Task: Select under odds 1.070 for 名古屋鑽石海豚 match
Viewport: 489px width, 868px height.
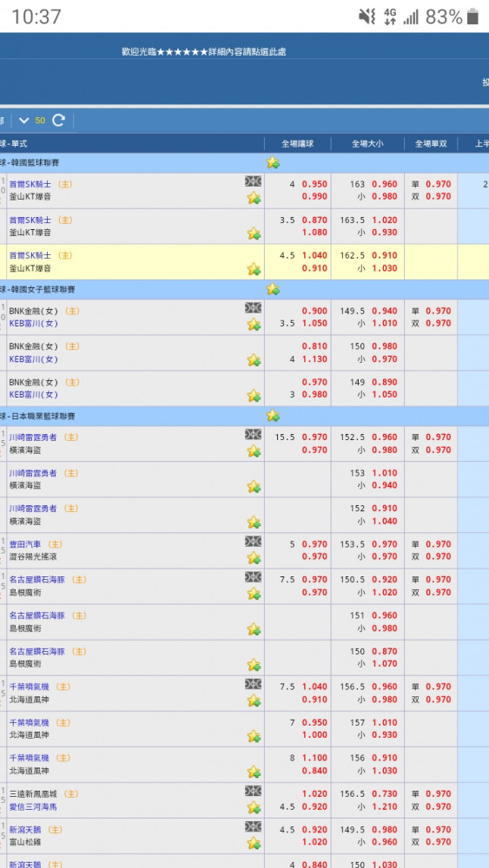Action: (x=385, y=664)
